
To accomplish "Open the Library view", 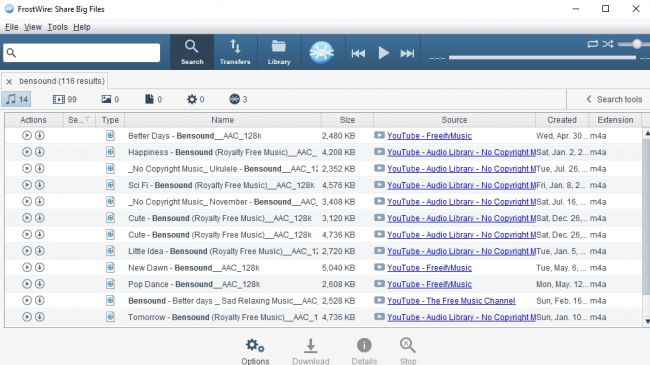I will [x=279, y=52].
